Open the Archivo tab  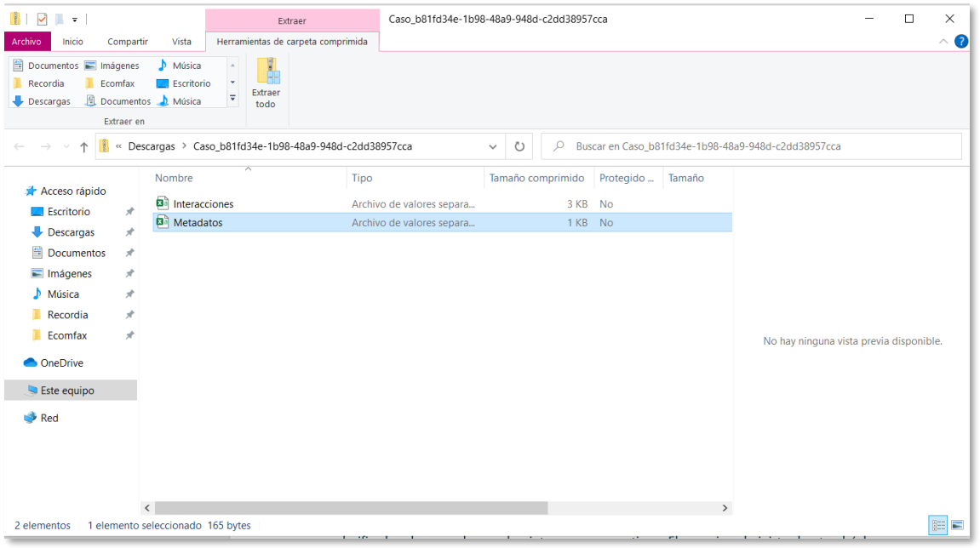click(x=26, y=42)
